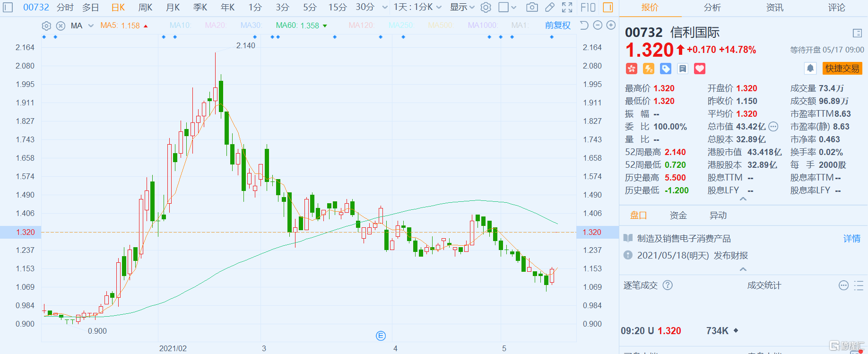Toggle the right sidebar panel (orange icon)
Screen dimensions: 868x354
(x=608, y=7)
